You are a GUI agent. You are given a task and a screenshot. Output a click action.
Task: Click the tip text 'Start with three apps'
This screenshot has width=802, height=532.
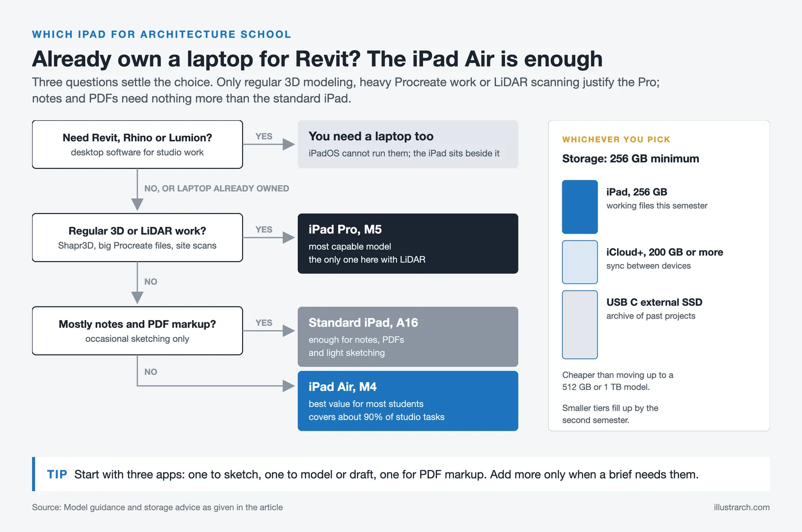click(x=129, y=474)
